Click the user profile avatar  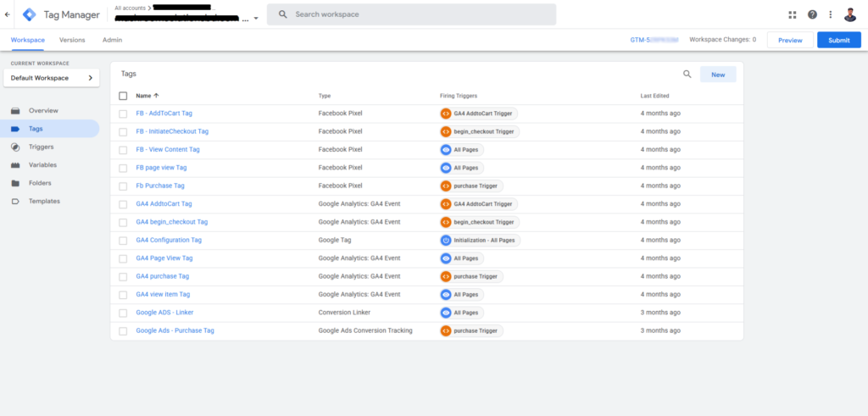pyautogui.click(x=850, y=14)
